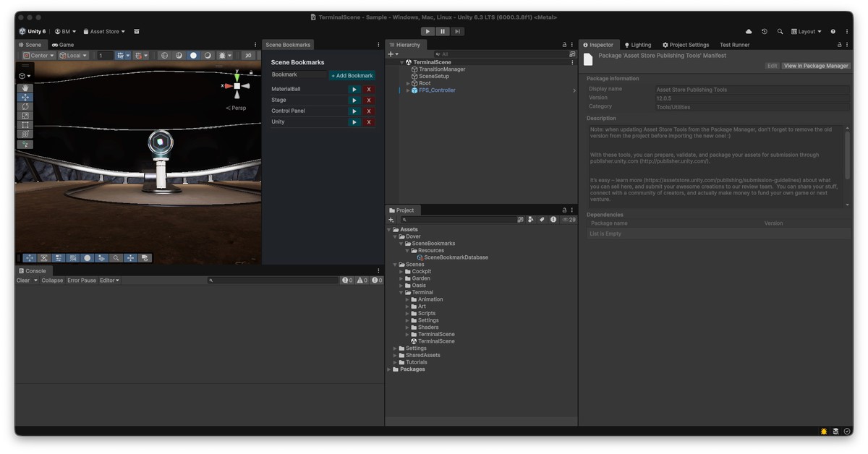Delete the Stage bookmark

[369, 100]
